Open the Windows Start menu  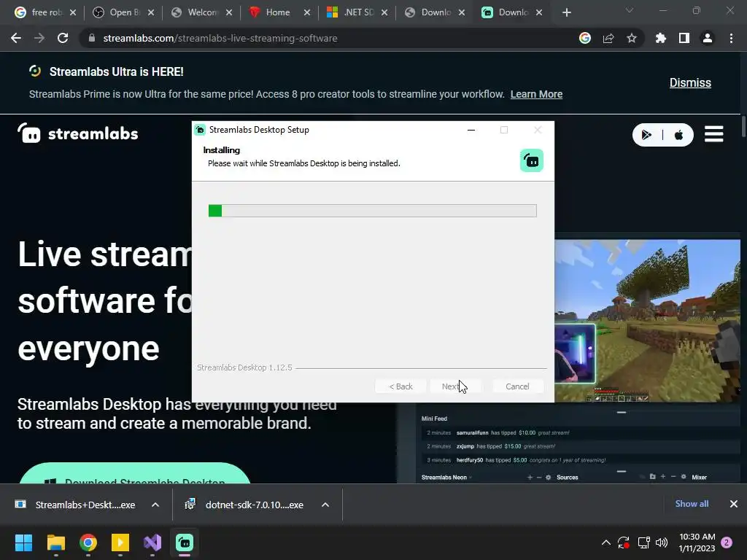(x=23, y=542)
